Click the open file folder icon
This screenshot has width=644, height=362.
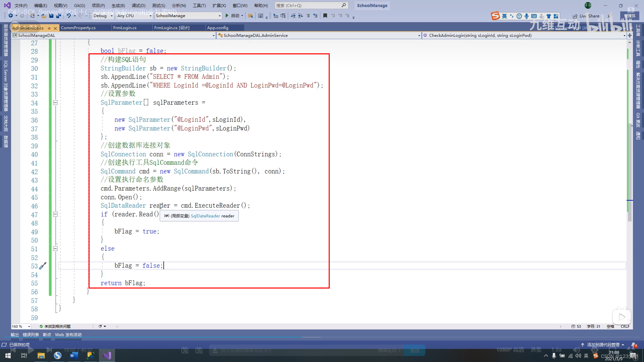44,16
